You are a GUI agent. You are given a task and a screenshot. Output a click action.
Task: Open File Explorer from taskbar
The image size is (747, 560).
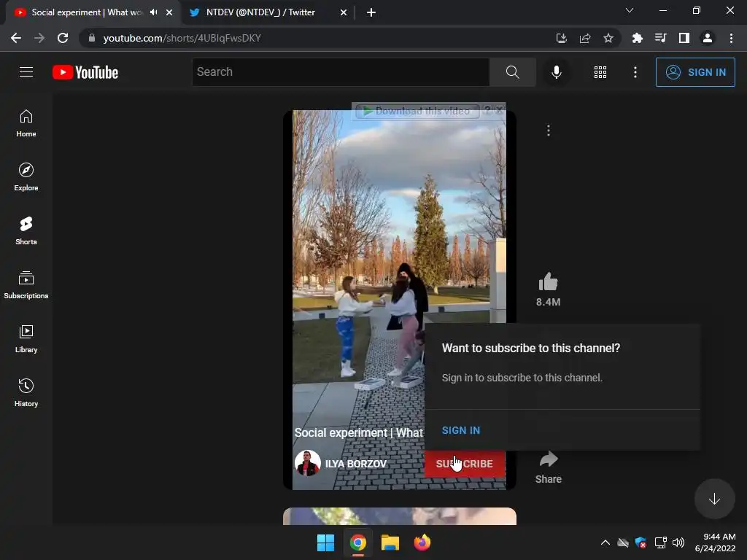[390, 542]
